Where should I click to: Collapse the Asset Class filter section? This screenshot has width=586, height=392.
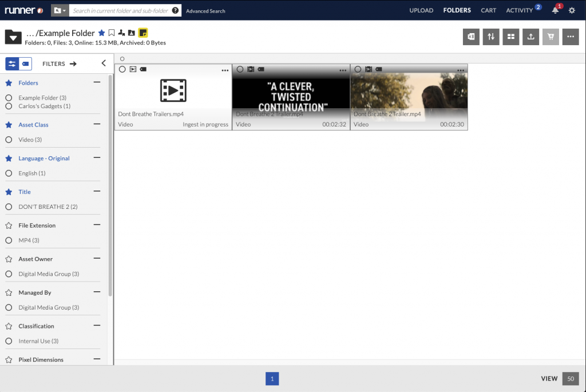point(97,124)
